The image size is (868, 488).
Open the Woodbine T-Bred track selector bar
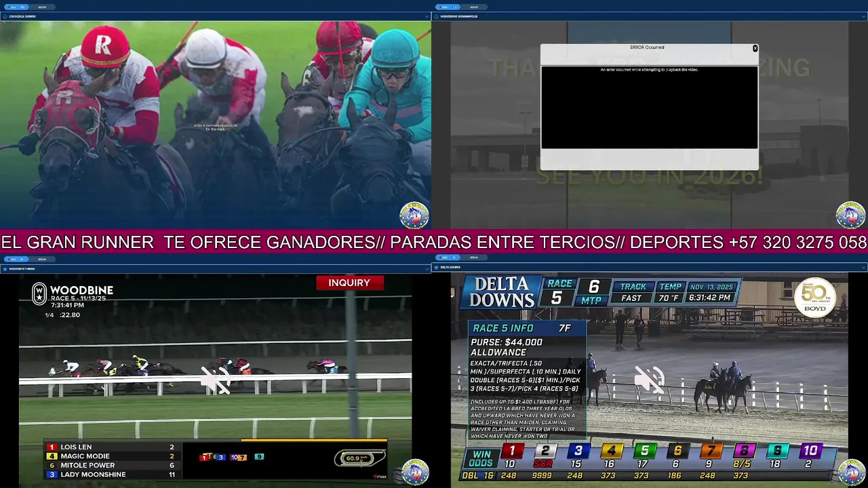pyautogui.click(x=216, y=269)
